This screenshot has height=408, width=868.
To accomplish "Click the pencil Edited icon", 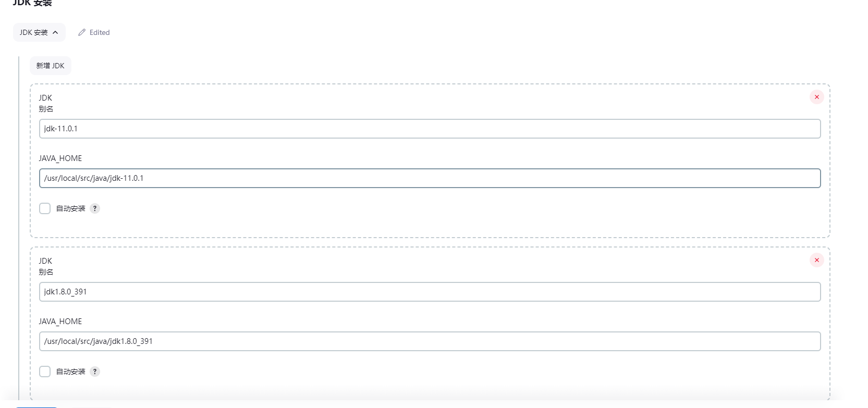I will coord(82,32).
